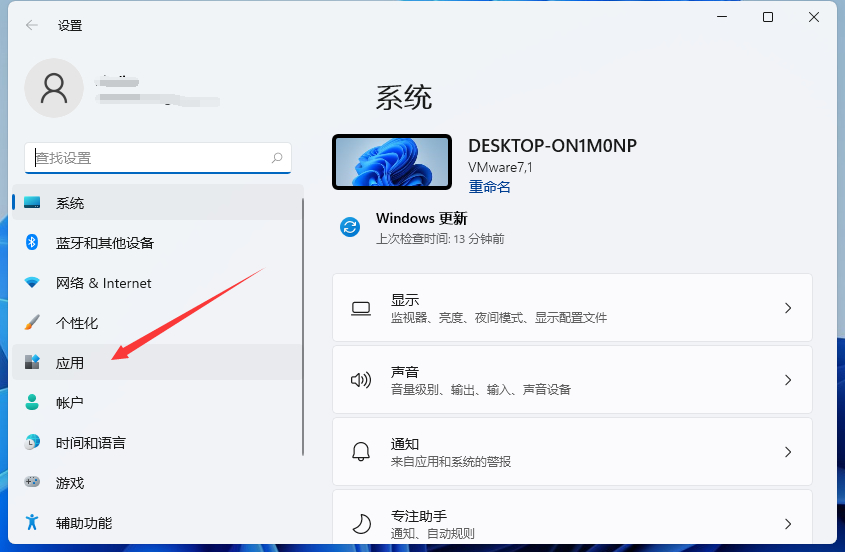Image resolution: width=845 pixels, height=552 pixels.
Task: Open 网络 & Internet section
Action: click(156, 282)
